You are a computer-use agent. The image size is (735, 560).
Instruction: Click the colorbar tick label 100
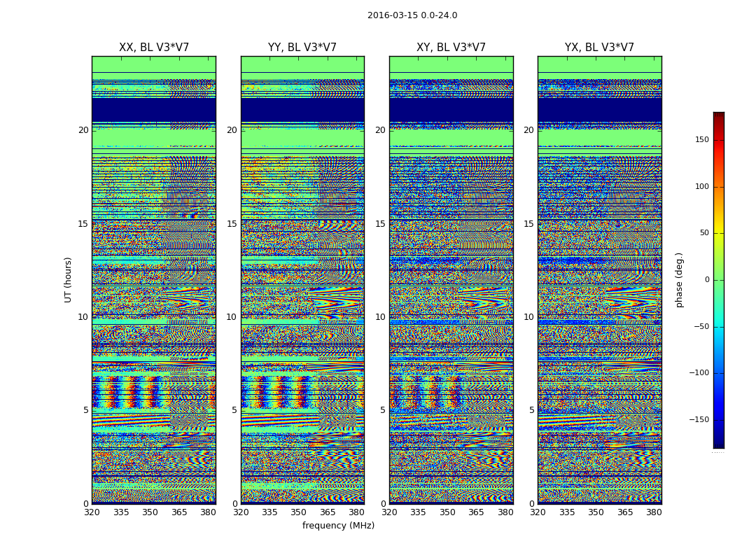pos(702,186)
